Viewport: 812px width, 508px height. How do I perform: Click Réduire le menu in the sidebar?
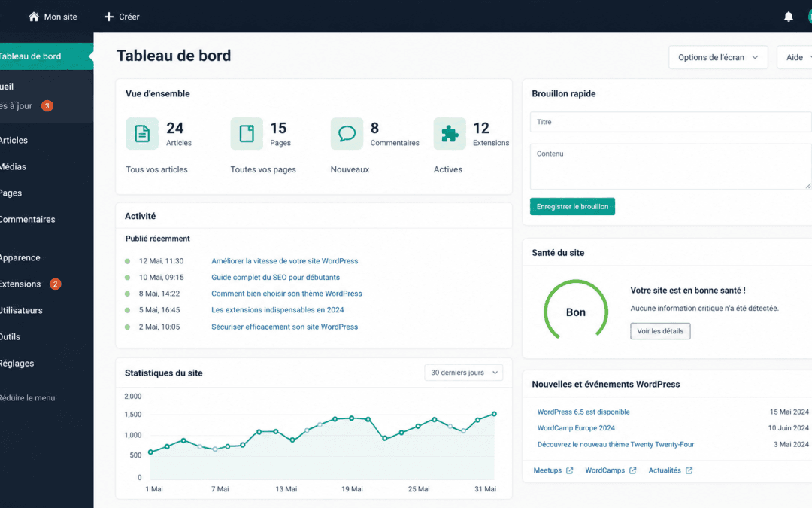(x=27, y=398)
